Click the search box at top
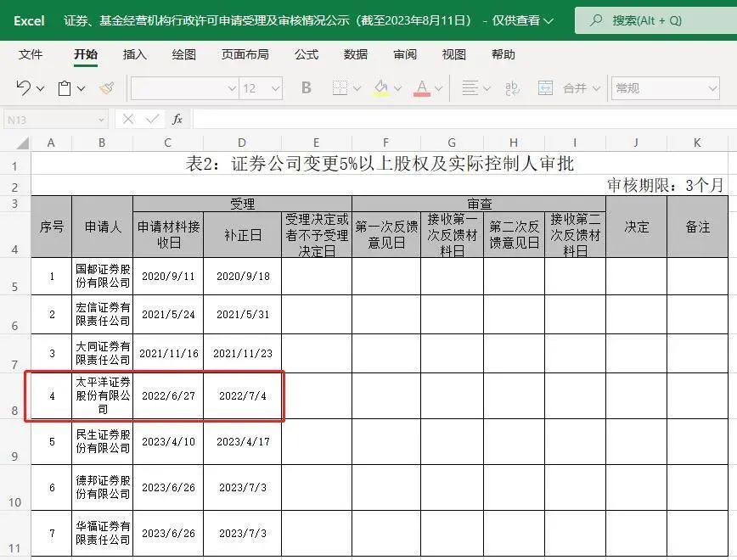This screenshot has width=737, height=560. click(655, 20)
